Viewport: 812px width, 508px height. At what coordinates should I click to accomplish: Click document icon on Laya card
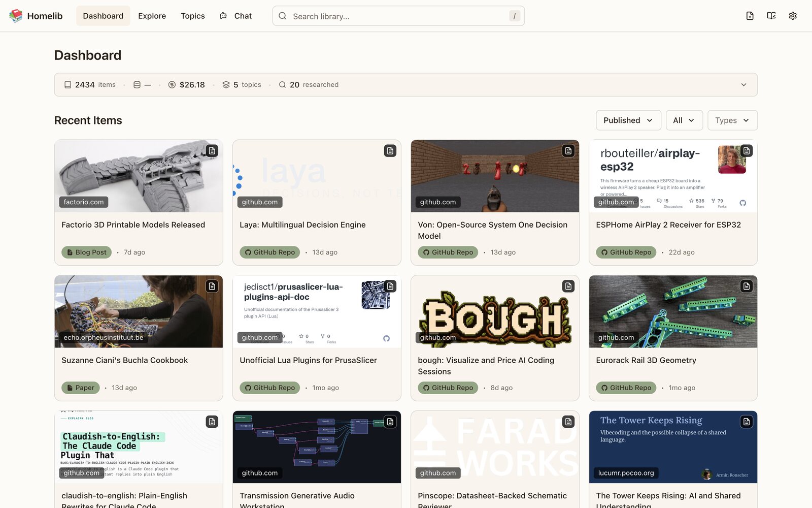[390, 151]
